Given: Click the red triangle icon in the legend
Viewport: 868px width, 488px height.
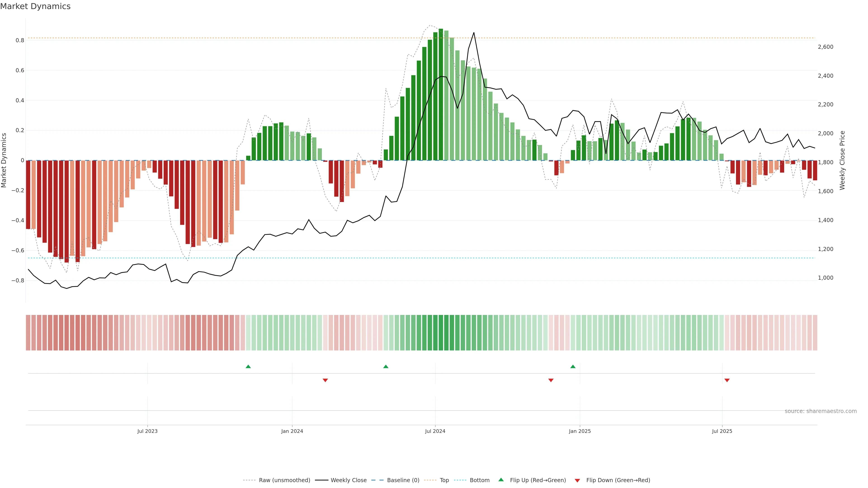Looking at the screenshot, I should 577,481.
